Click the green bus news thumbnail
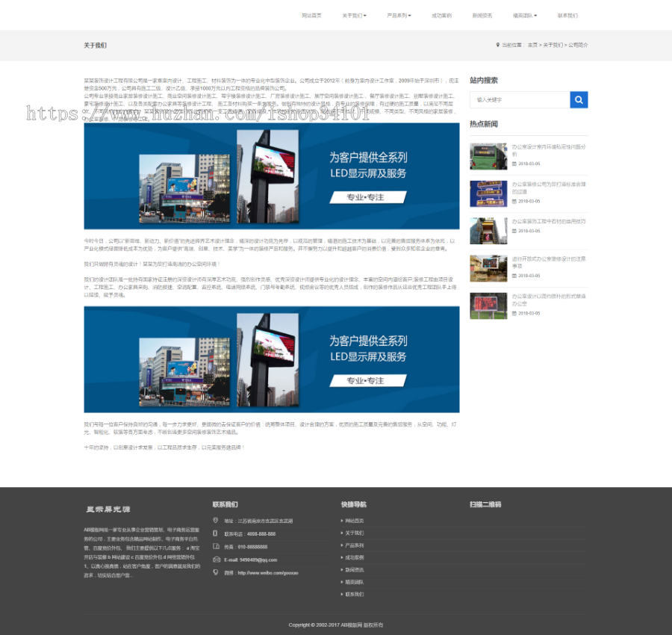The image size is (672, 635). pyautogui.click(x=488, y=156)
